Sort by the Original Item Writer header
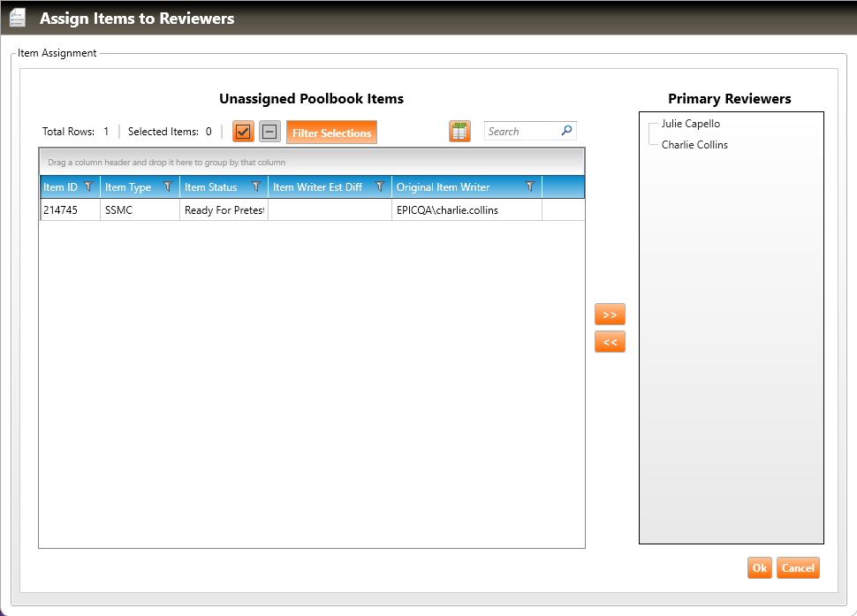Screen dimensions: 857x616 pos(443,187)
